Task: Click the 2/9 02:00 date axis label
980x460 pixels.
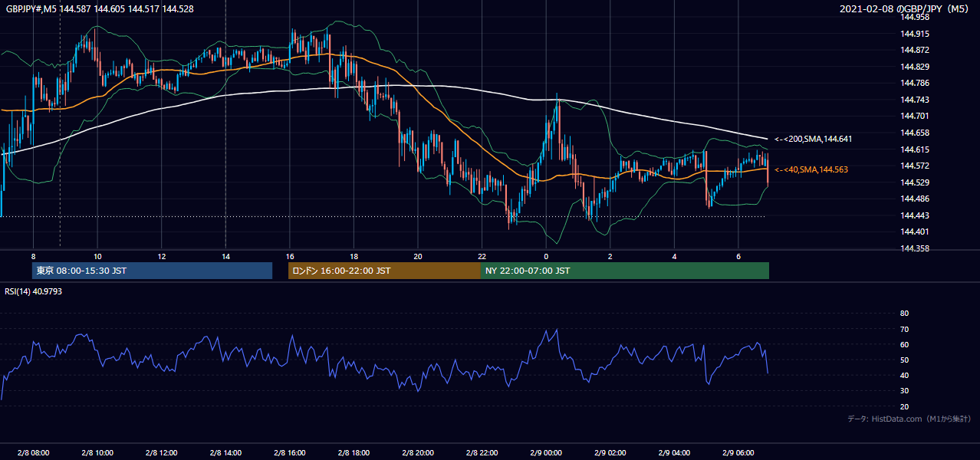Action: (x=610, y=452)
